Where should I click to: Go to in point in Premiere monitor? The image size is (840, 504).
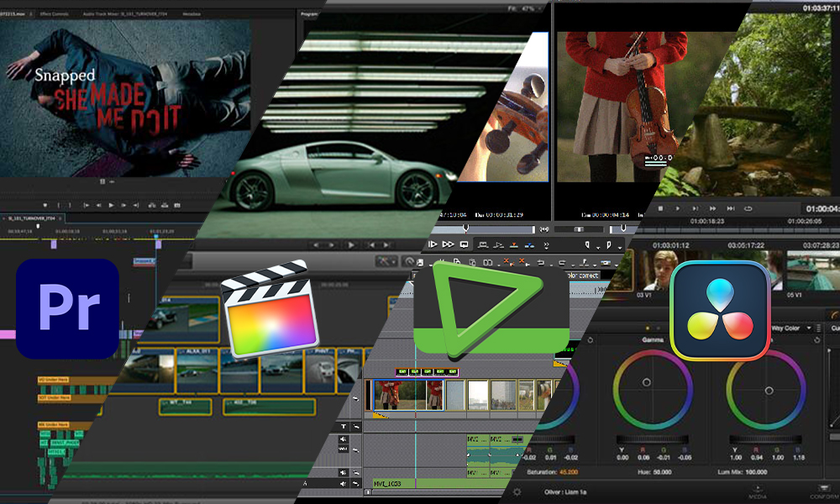tap(87, 205)
